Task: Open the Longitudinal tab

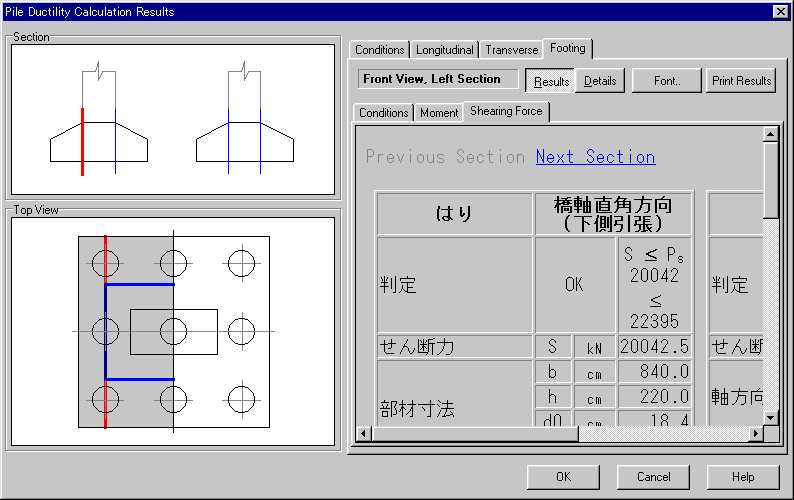Action: [444, 50]
